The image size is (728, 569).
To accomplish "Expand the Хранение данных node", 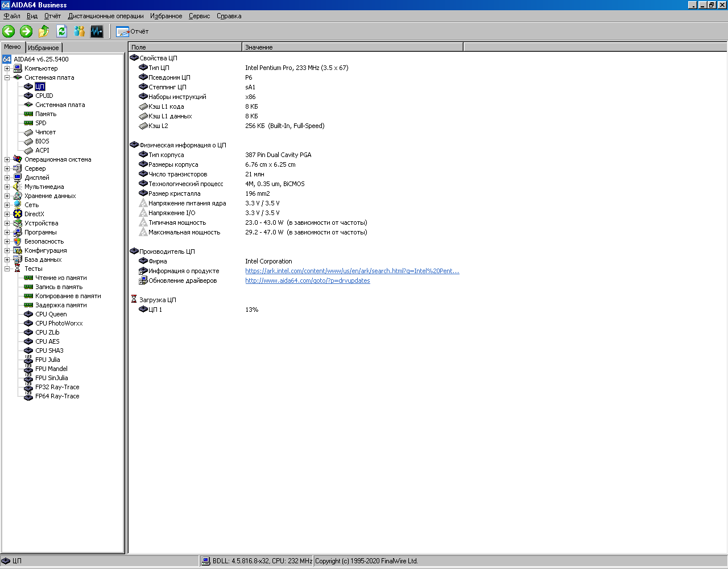I will (x=7, y=196).
